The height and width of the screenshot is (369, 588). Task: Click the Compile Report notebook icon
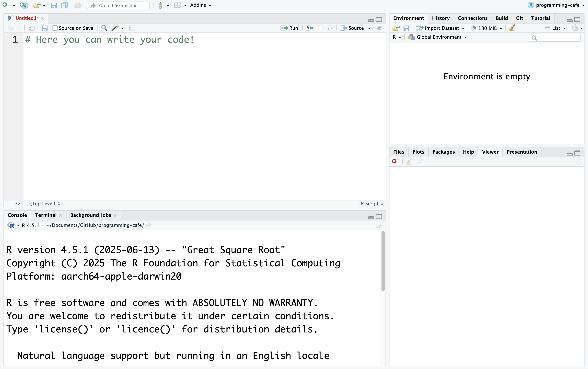click(x=132, y=28)
